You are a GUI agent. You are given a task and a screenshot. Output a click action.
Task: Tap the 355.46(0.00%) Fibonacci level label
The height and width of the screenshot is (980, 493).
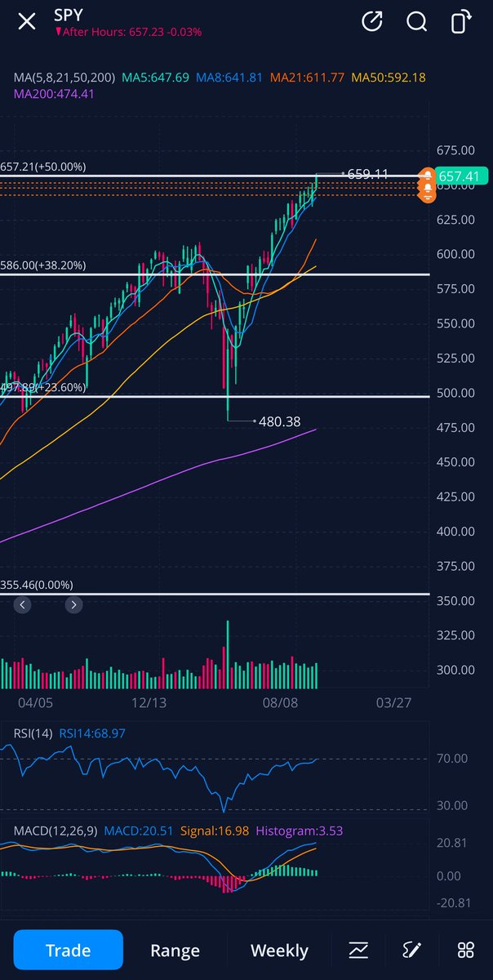click(x=37, y=585)
